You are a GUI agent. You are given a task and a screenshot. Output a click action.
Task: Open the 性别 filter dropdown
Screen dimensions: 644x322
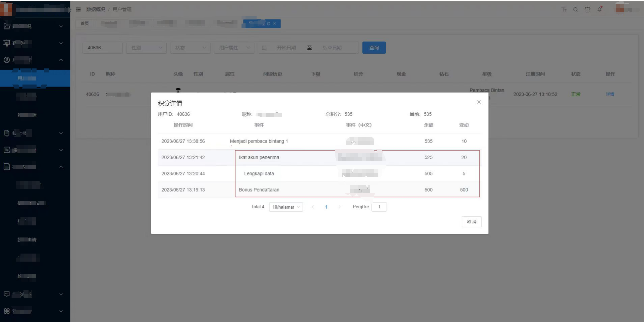(x=146, y=48)
